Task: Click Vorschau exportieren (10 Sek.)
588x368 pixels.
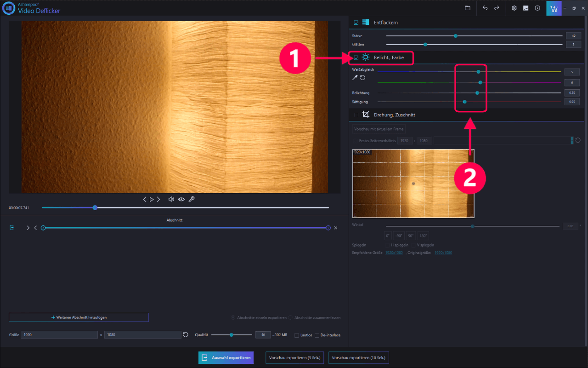Action: (359, 358)
